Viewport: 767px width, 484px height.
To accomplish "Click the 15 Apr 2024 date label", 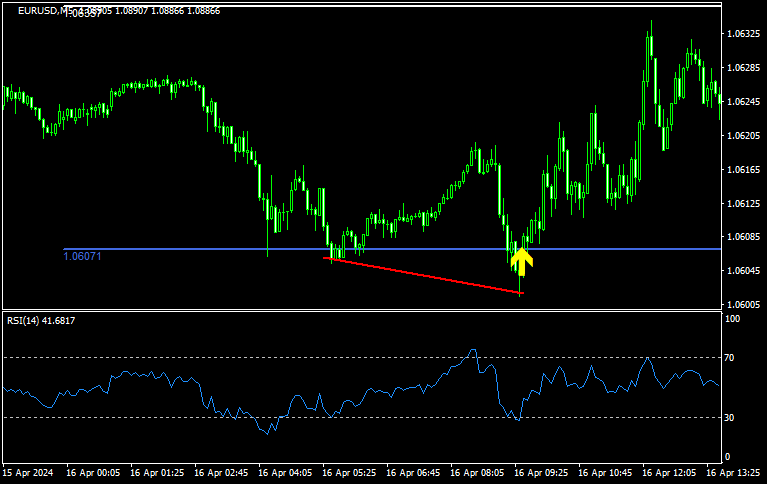I will [x=28, y=471].
